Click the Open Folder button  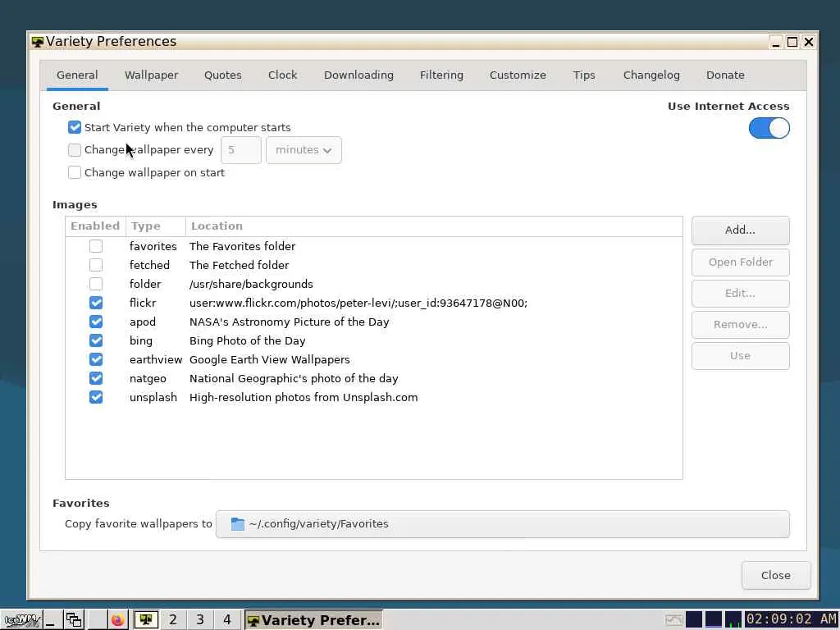(x=740, y=262)
